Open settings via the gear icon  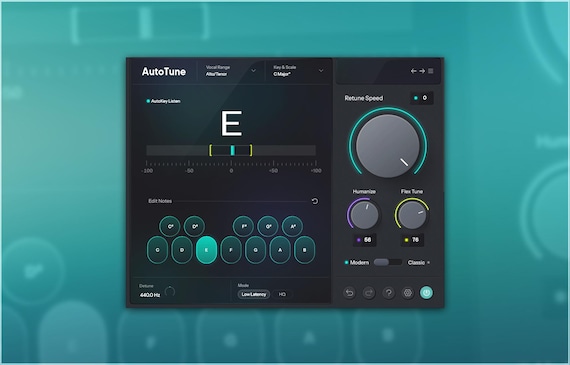point(408,293)
